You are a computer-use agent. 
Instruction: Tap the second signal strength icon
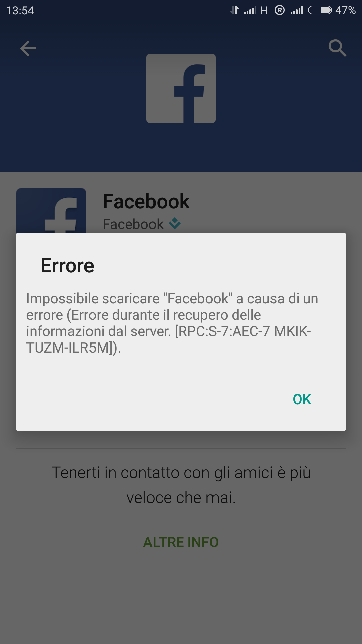297,10
